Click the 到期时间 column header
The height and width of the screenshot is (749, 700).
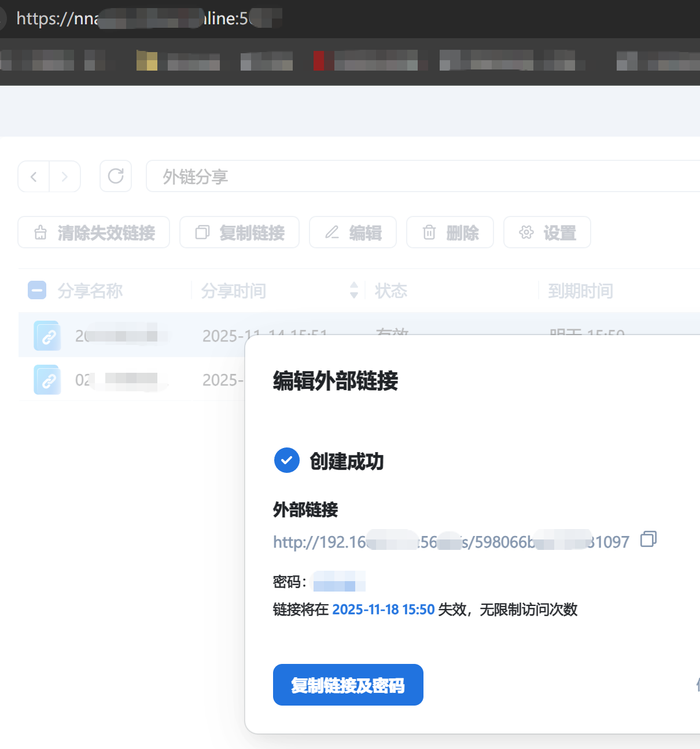[x=580, y=291]
